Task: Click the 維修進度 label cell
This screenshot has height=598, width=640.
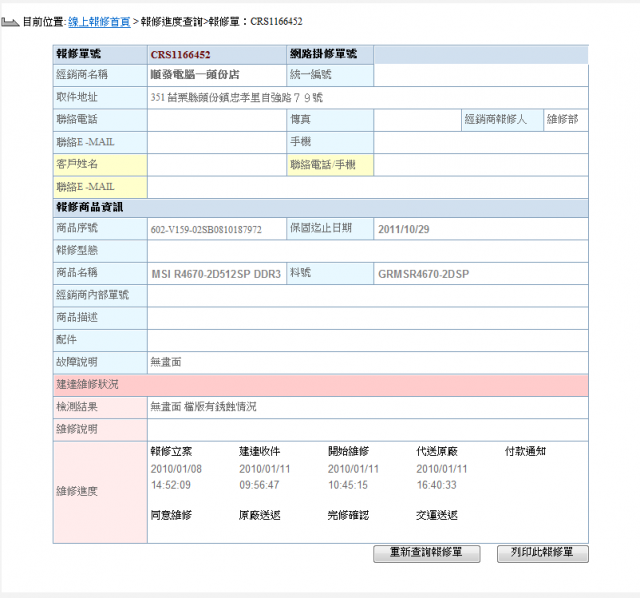Action: pyautogui.click(x=100, y=492)
